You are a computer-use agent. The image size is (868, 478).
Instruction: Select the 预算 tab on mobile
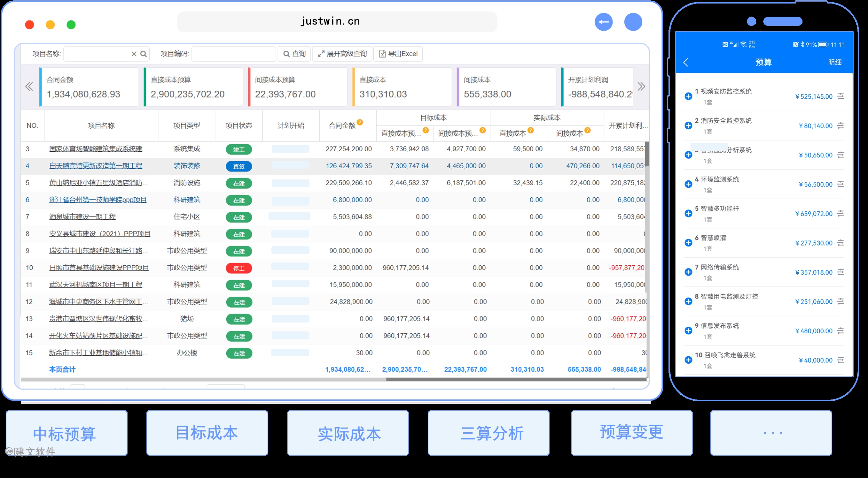[x=763, y=62]
